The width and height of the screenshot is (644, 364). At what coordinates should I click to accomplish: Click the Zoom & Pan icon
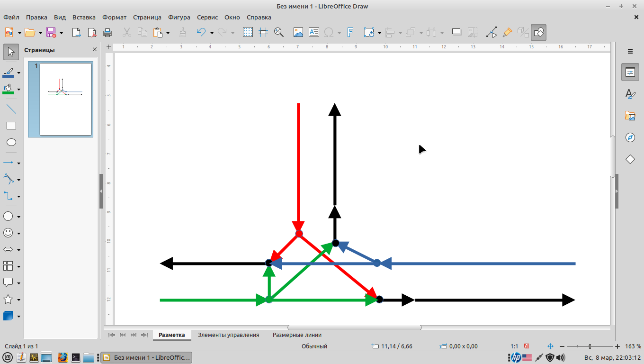pos(278,32)
